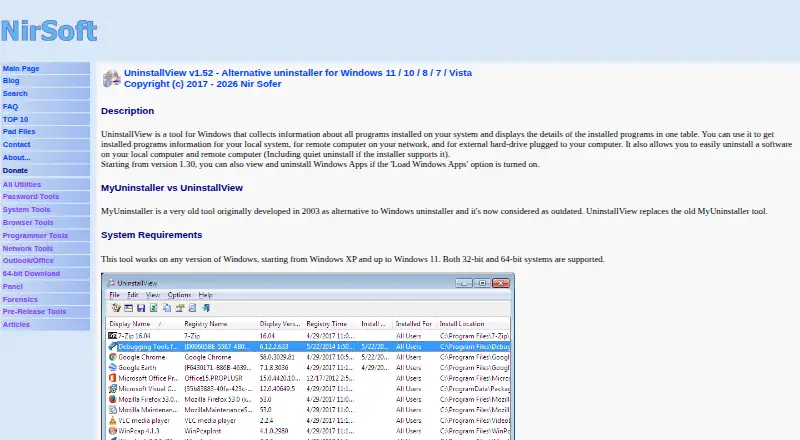800x440 pixels.
Task: Click the 'Description' heading
Action: [x=128, y=111]
